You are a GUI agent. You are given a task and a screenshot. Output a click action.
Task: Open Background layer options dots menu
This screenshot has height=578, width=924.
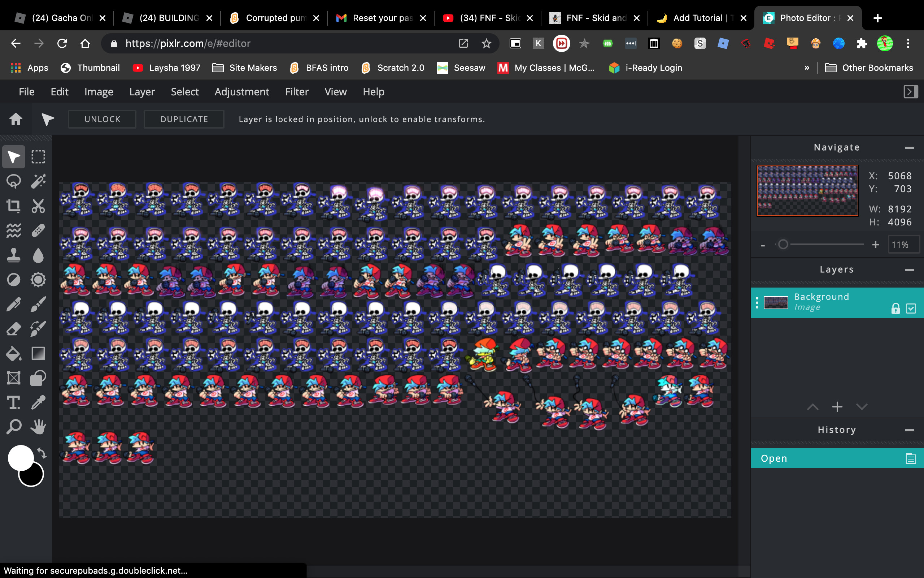click(x=757, y=303)
